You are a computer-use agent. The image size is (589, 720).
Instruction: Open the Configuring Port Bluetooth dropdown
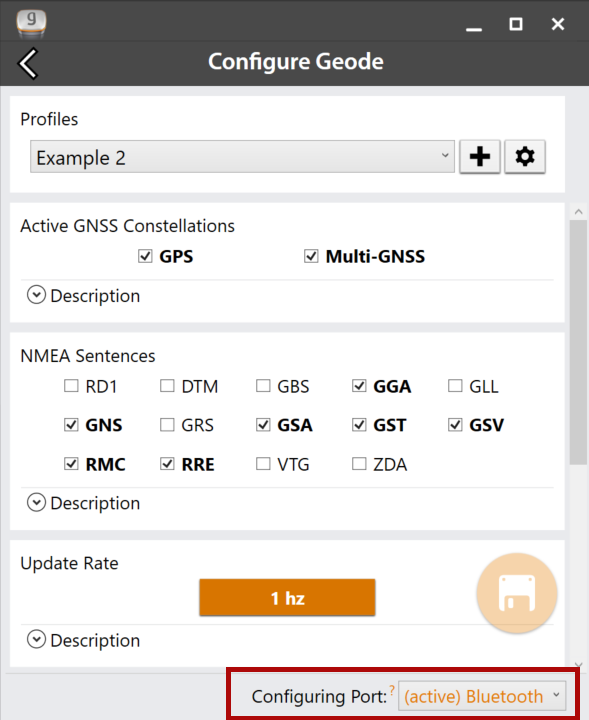[x=482, y=696]
